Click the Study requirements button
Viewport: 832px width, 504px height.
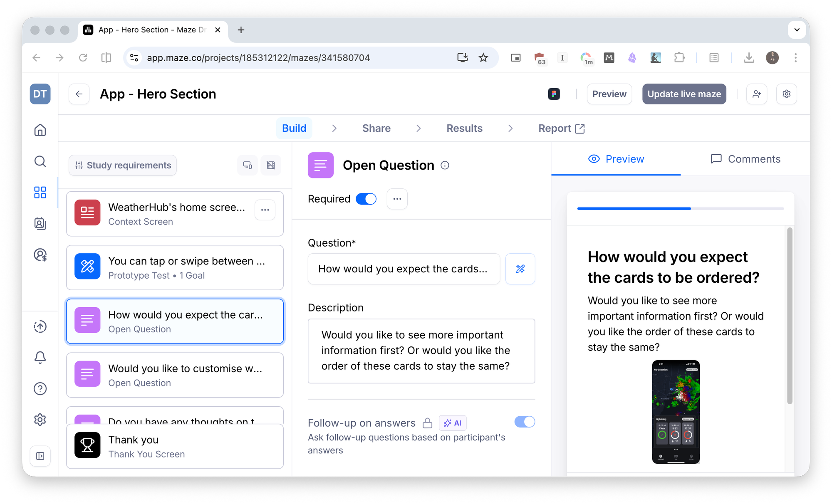[123, 166]
